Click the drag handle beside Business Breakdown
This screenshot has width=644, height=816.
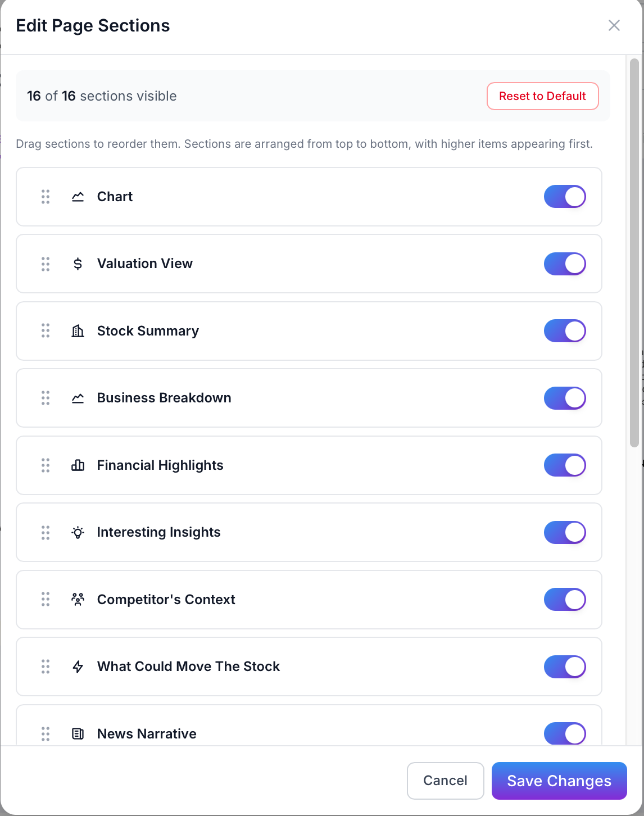[x=46, y=398]
